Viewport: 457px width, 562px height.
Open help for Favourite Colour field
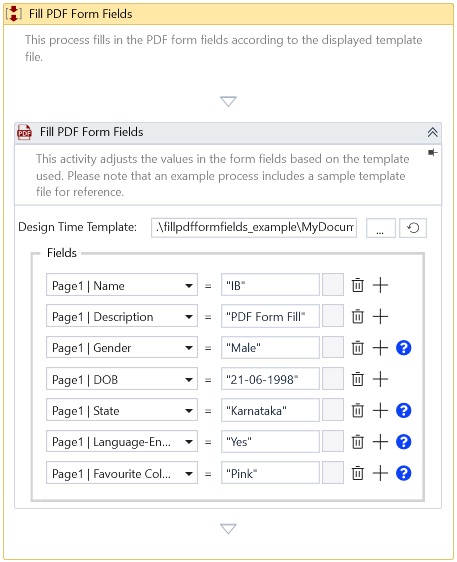pos(403,473)
